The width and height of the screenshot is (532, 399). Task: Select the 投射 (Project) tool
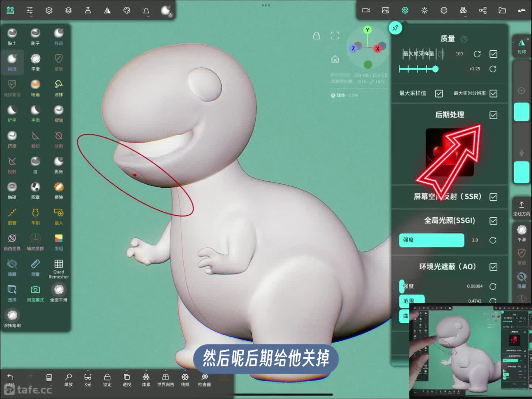[12, 165]
